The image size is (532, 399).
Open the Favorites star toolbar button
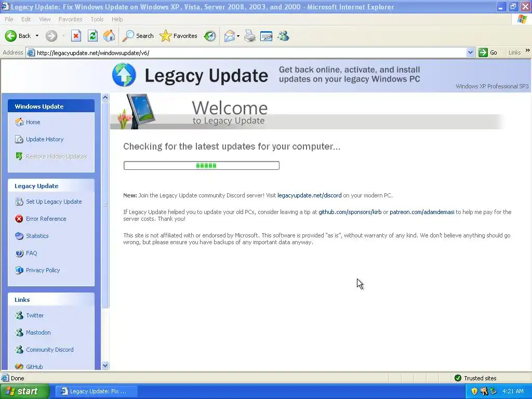179,36
